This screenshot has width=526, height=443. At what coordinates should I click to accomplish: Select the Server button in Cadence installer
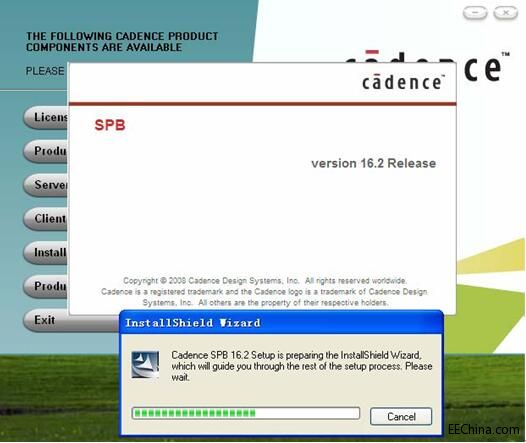coord(46,185)
